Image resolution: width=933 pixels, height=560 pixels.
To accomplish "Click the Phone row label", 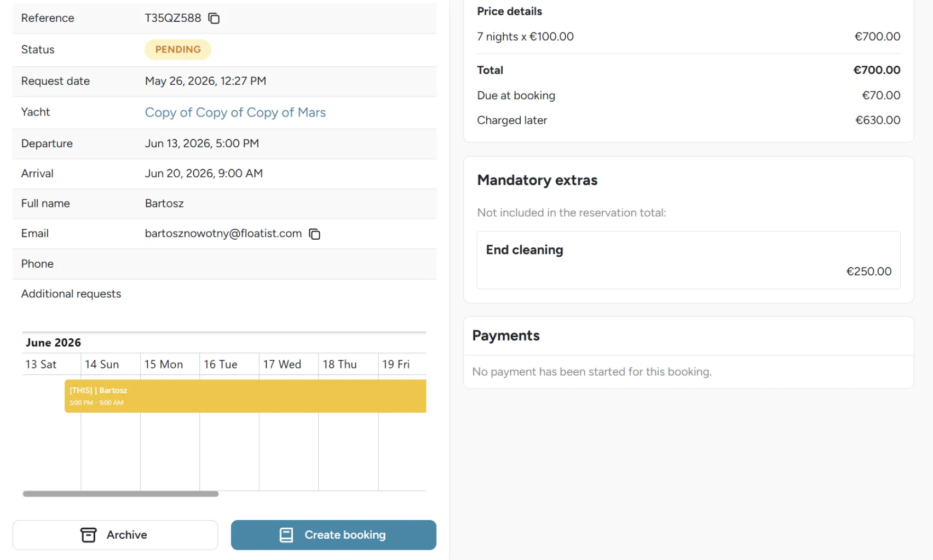I will 37,264.
